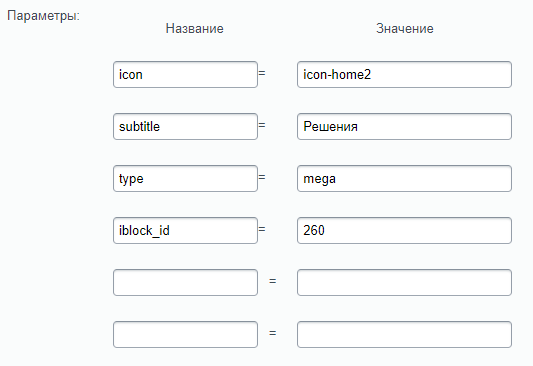Click the "Параметры:" label
This screenshot has height=366, width=533.
(44, 16)
